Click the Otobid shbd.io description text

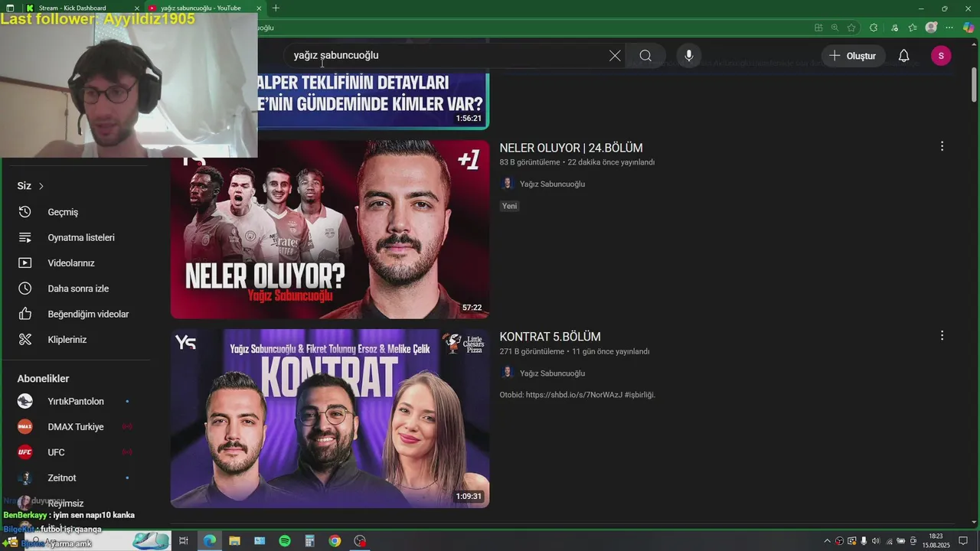click(577, 395)
